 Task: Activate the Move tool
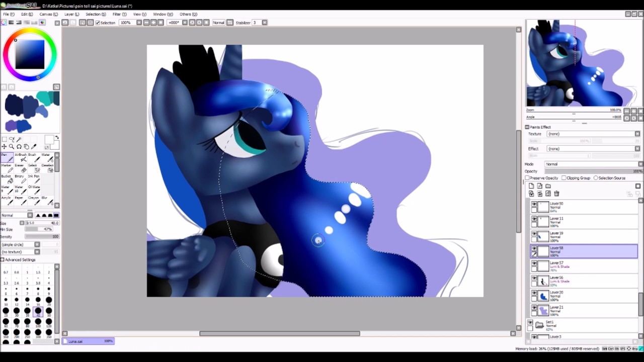pyautogui.click(x=4, y=147)
